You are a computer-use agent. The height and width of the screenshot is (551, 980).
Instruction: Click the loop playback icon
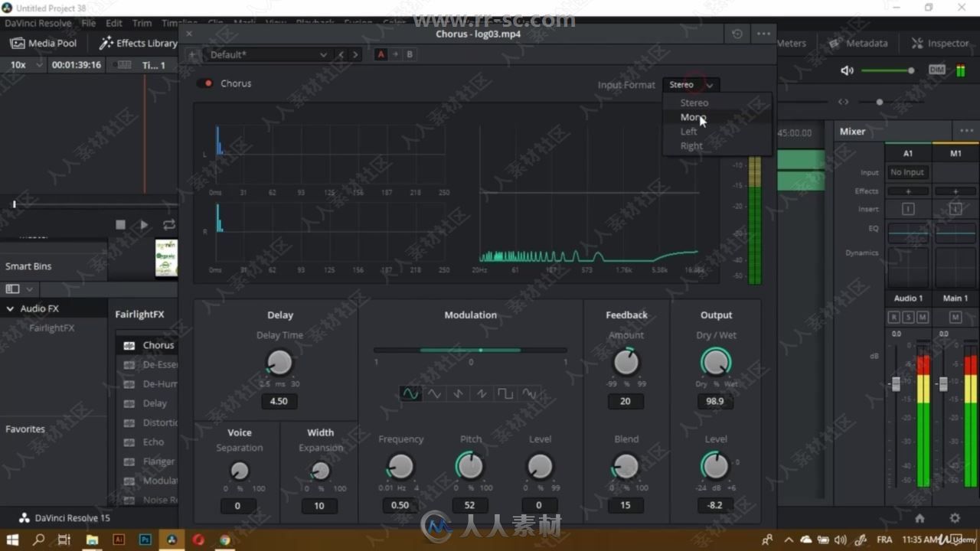[x=169, y=224]
